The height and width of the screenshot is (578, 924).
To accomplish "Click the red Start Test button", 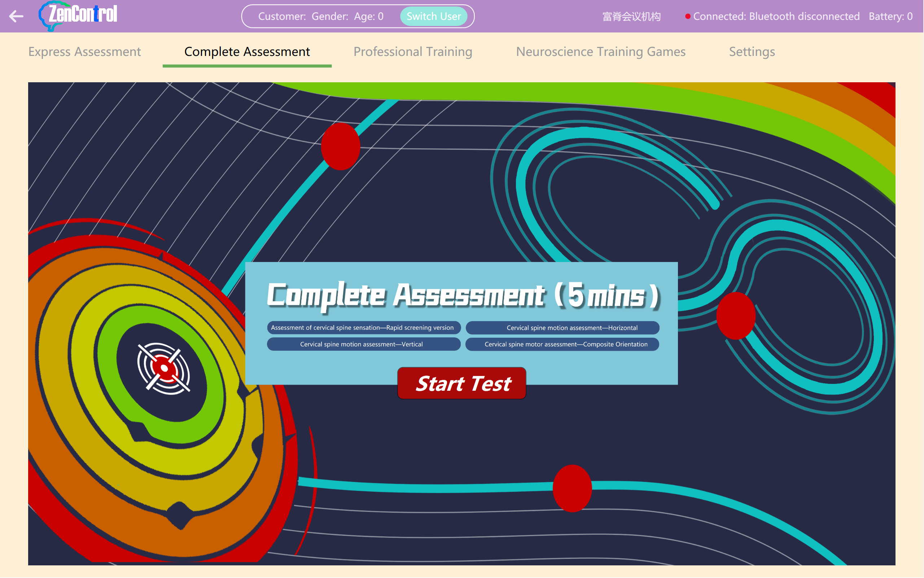I will click(x=461, y=384).
